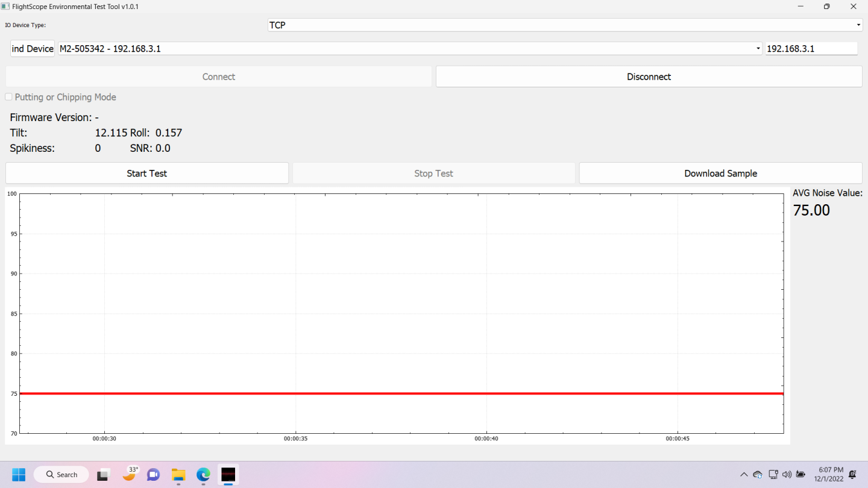The image size is (868, 488).
Task: Click the Tilt value 12.115
Action: (111, 133)
